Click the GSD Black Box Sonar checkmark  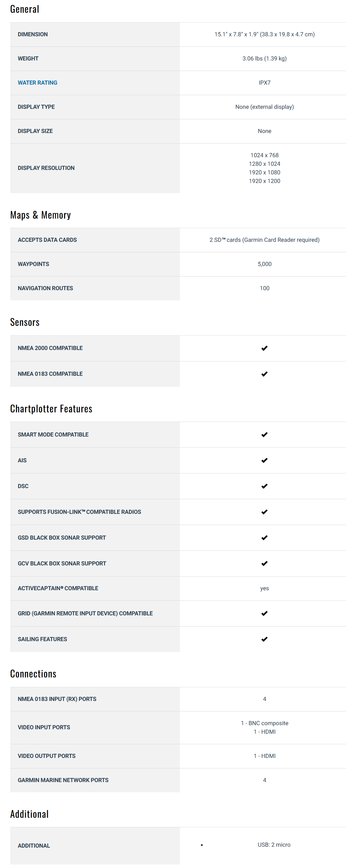pos(265,538)
